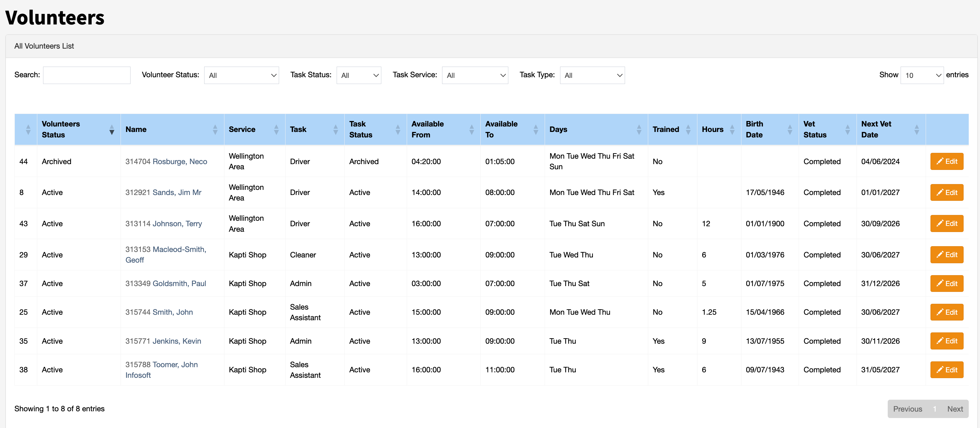Sort by Birth Date column arrows
Viewport: 980px width, 428px height.
790,129
